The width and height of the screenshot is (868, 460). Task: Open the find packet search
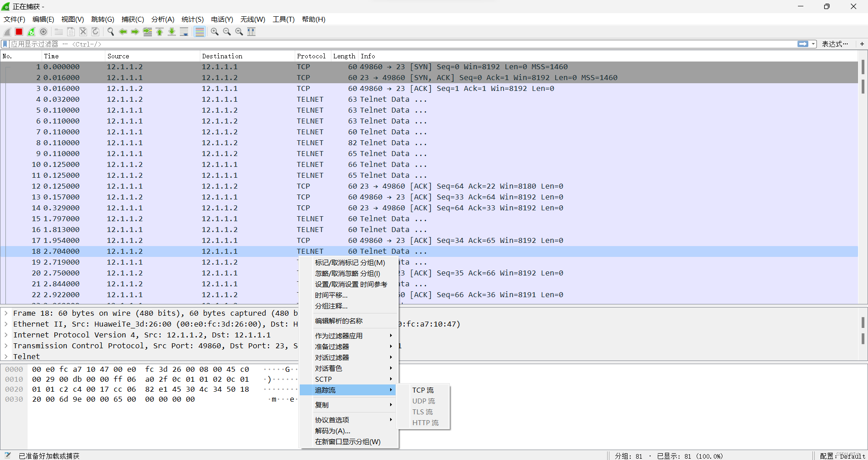pos(110,32)
